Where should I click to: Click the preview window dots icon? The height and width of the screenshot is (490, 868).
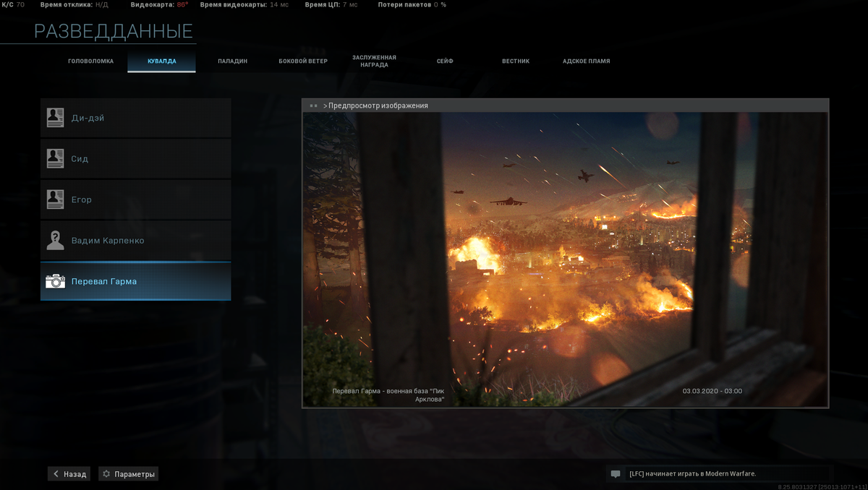pos(313,106)
